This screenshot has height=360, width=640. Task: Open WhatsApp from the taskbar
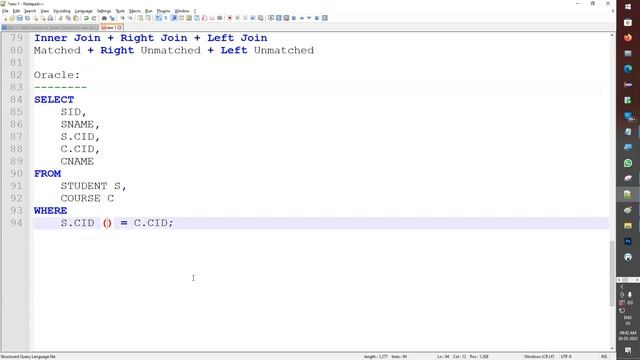pyautogui.click(x=628, y=162)
